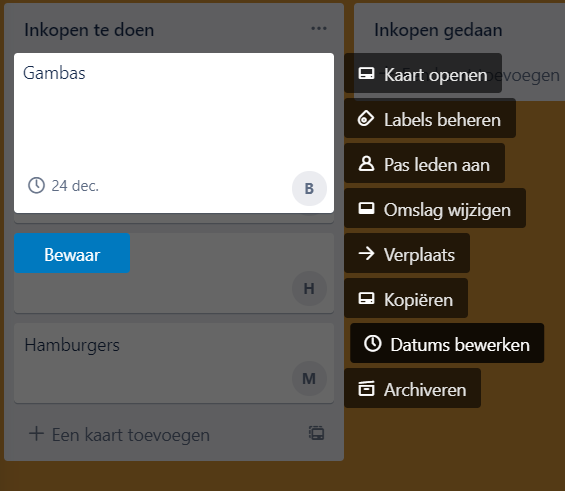This screenshot has width=565, height=491.
Task: Select Omslag wijzigen menu entry
Action: pos(435,209)
